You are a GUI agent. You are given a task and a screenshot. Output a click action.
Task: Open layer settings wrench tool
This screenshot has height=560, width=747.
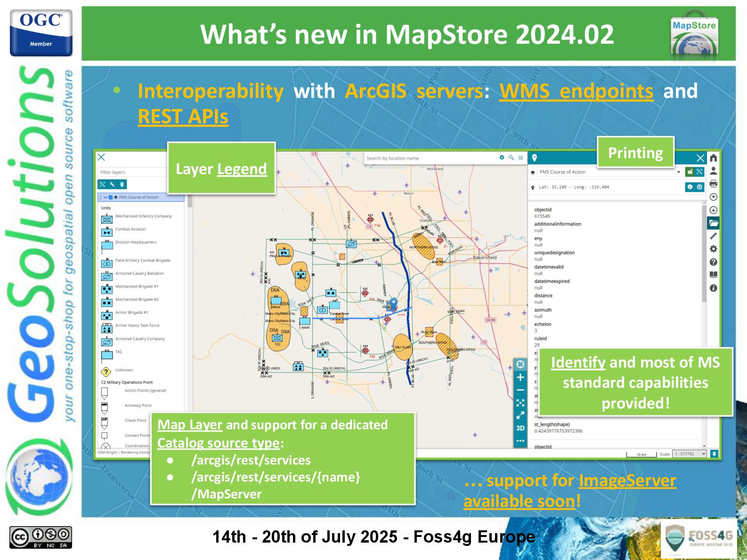pyautogui.click(x=112, y=184)
